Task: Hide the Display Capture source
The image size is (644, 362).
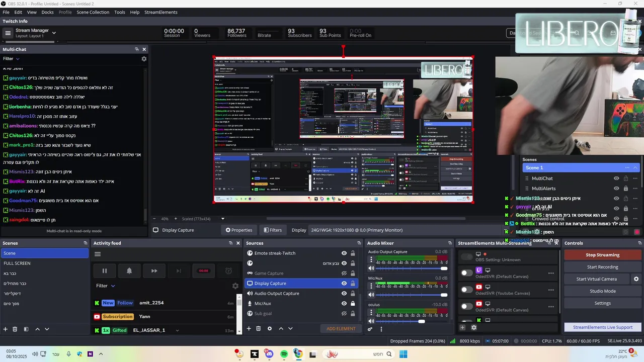Action: point(344,283)
